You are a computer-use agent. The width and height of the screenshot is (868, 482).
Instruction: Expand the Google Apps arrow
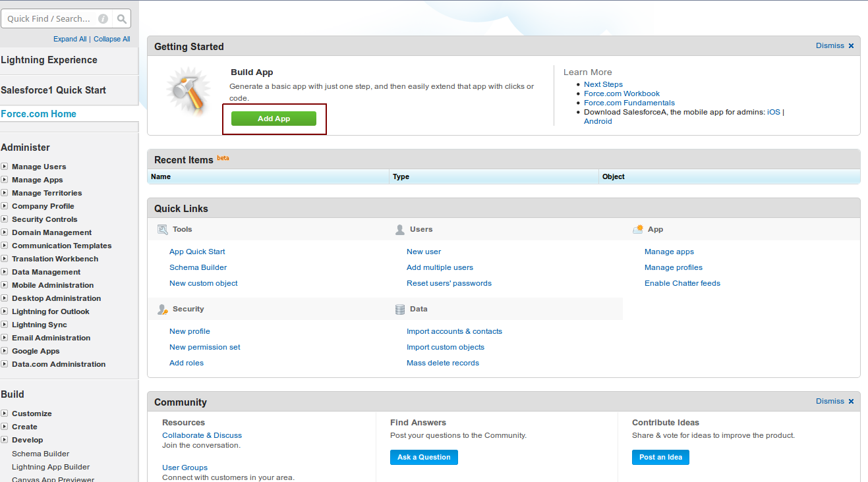pyautogui.click(x=5, y=351)
